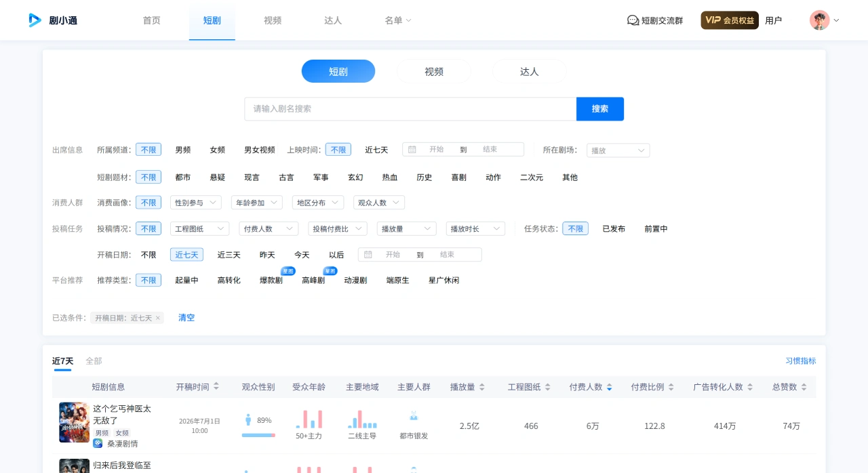Expand the 播放时长 dropdown
The image size is (868, 473).
(475, 229)
